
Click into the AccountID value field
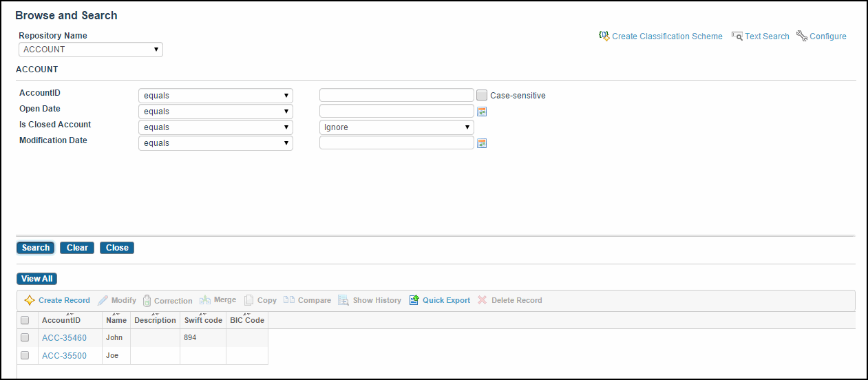coord(396,96)
